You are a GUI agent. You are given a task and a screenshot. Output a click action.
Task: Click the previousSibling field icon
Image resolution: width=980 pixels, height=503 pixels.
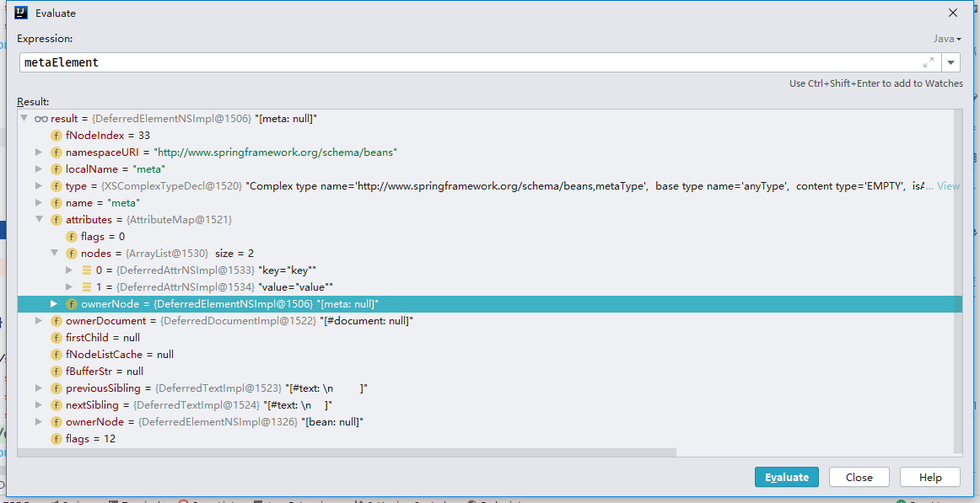pyautogui.click(x=56, y=388)
